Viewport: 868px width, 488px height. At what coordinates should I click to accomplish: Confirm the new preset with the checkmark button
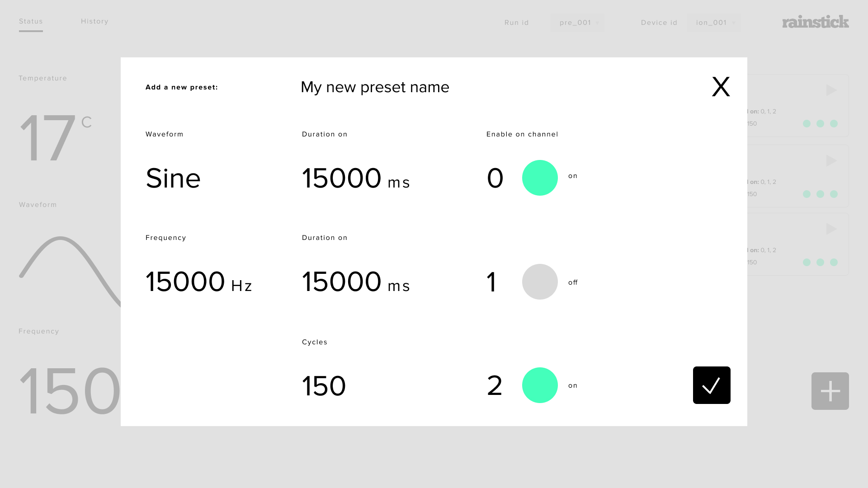coord(712,385)
